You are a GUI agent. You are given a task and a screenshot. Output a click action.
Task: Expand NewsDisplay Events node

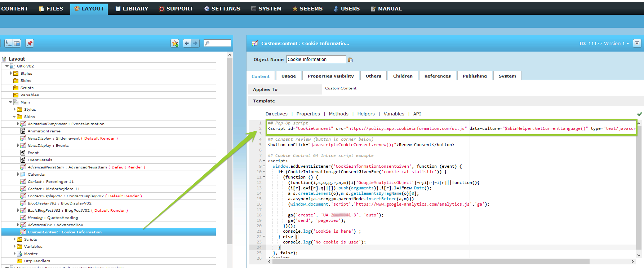coord(18,145)
